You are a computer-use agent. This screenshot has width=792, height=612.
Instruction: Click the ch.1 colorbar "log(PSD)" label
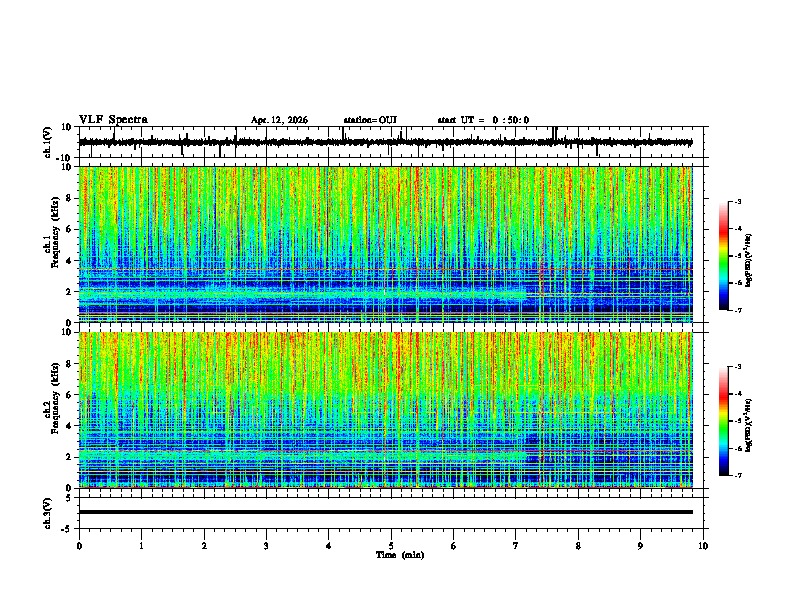pos(748,261)
